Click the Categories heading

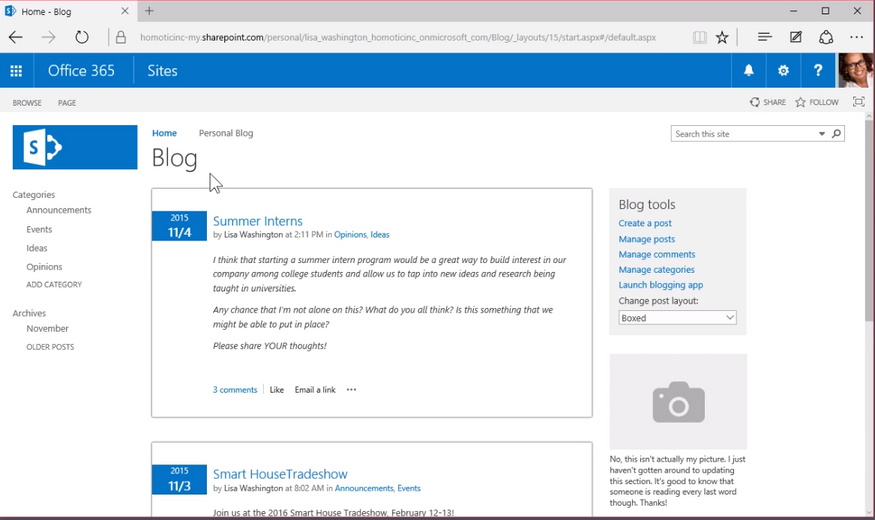pyautogui.click(x=34, y=195)
